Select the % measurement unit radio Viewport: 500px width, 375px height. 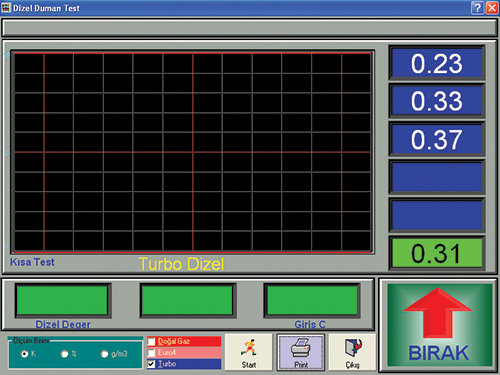click(x=65, y=354)
